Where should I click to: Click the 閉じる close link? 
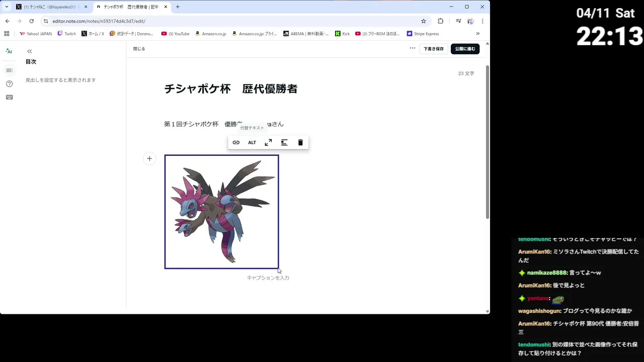click(x=139, y=49)
